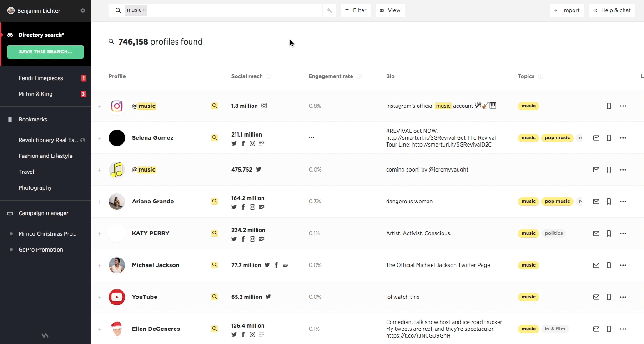Screen dimensions: 644x344
Task: Expand the Ellen DeGeneres row with plus
Action: pos(100,329)
